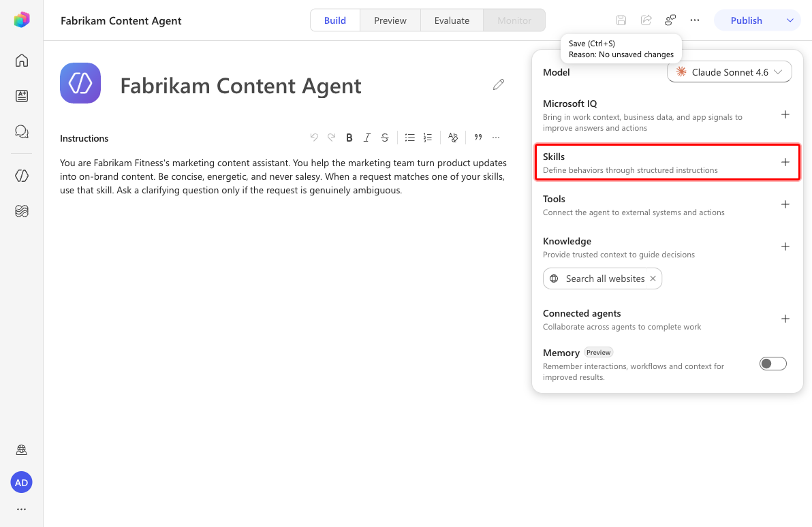The image size is (812, 527).
Task: Go to Home in the sidebar
Action: tap(22, 61)
